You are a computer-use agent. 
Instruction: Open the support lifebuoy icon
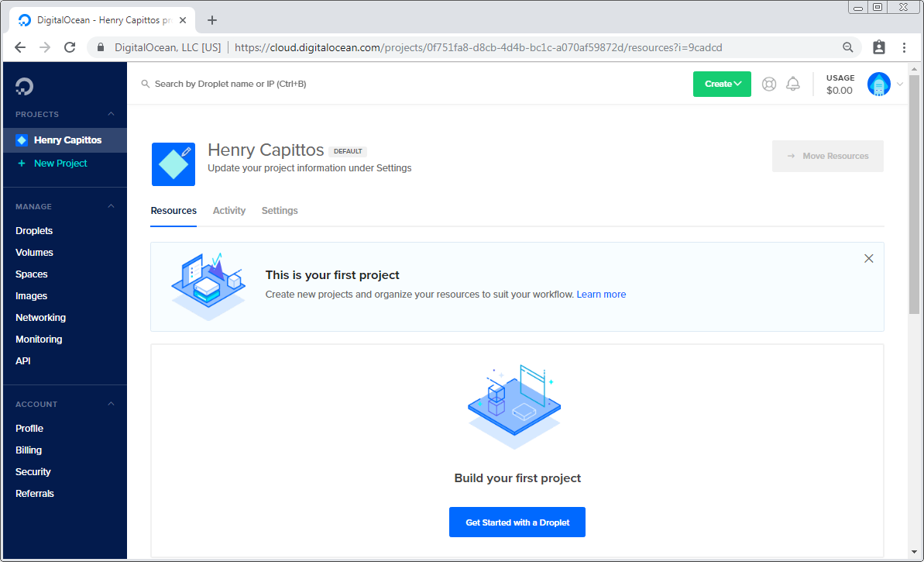point(769,84)
